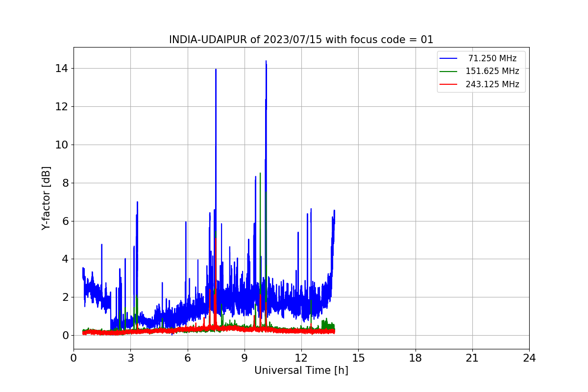Click y-axis tick label 8
Screen dimensions: 588x392
[65, 183]
